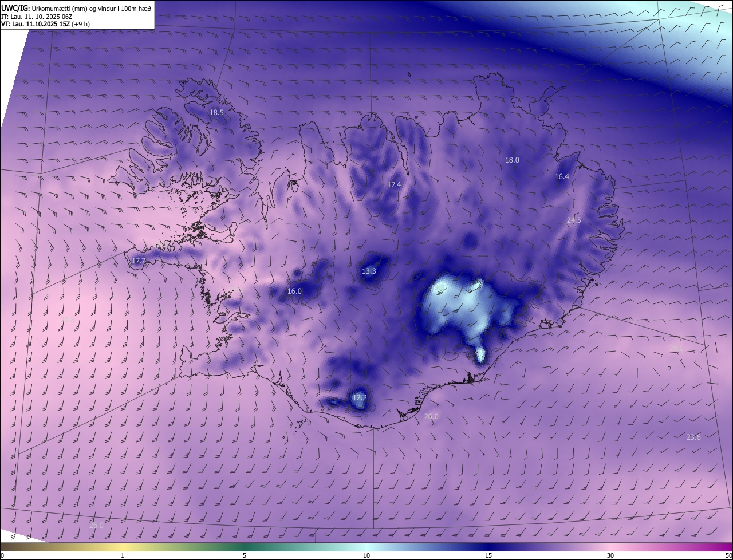The width and height of the screenshot is (733, 560).
Task: Click the 24.5 value on the map
Action: (574, 220)
